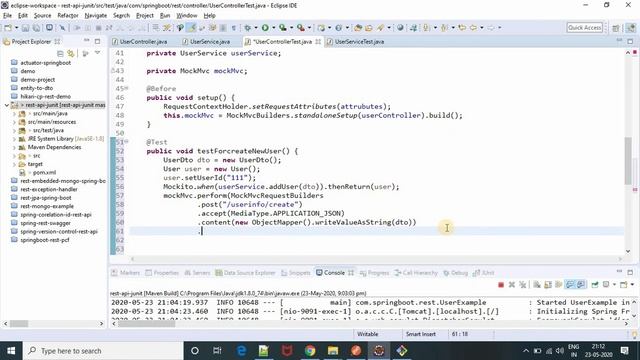Click the External Tools run icon
This screenshot has width=640, height=360.
[x=301, y=28]
